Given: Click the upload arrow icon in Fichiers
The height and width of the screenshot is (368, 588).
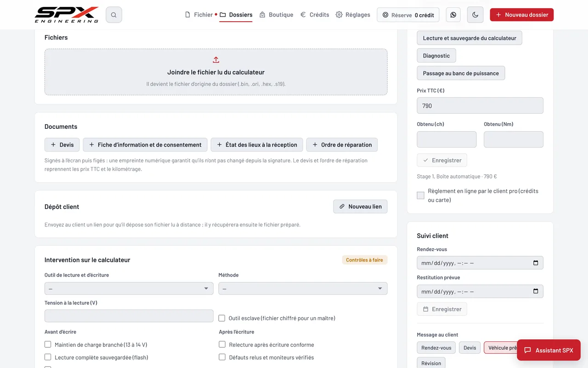Looking at the screenshot, I should tap(216, 60).
